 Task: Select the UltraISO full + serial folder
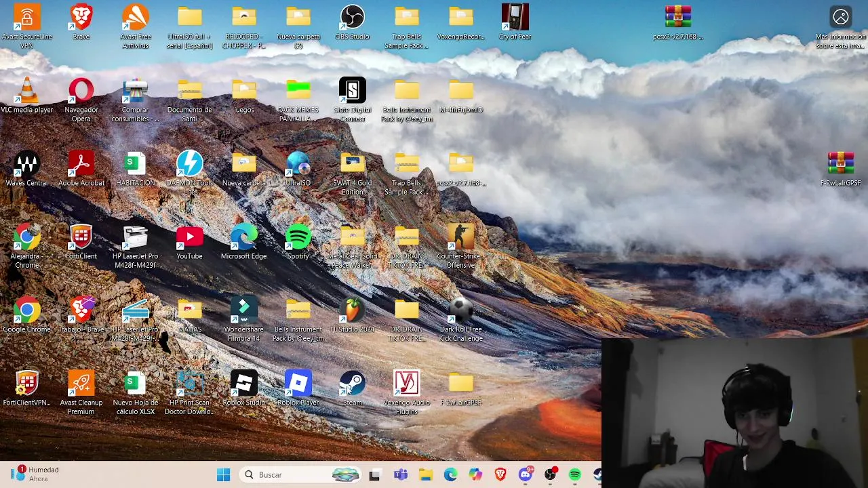(190, 26)
